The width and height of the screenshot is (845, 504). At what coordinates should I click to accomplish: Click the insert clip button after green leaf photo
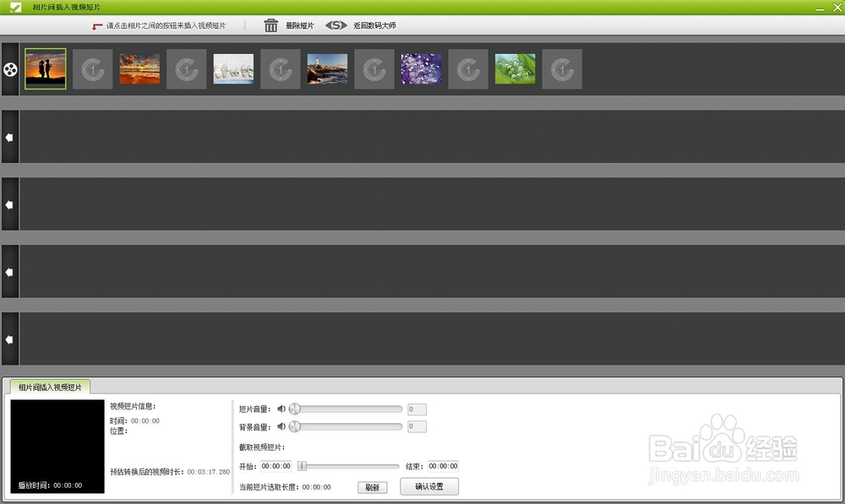[562, 69]
